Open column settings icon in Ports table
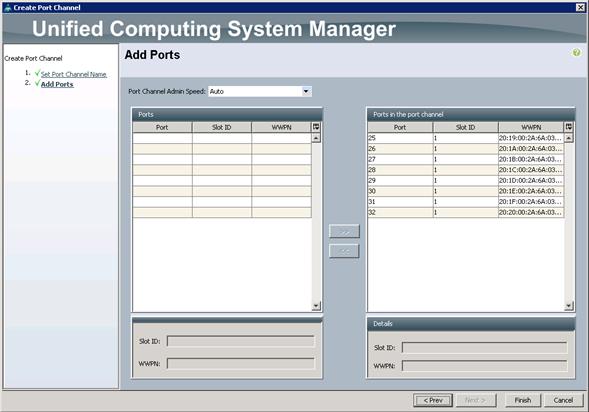 tap(316, 127)
